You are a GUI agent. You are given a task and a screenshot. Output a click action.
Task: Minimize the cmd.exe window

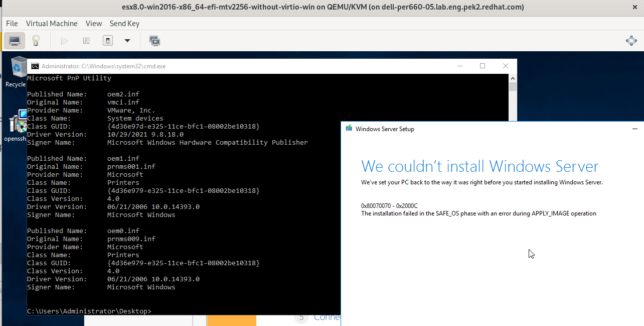point(459,66)
